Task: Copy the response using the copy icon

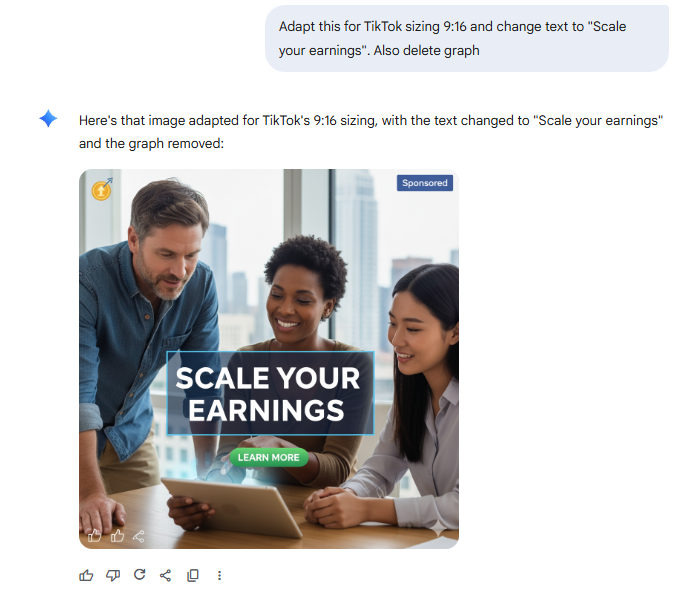Action: (x=193, y=575)
